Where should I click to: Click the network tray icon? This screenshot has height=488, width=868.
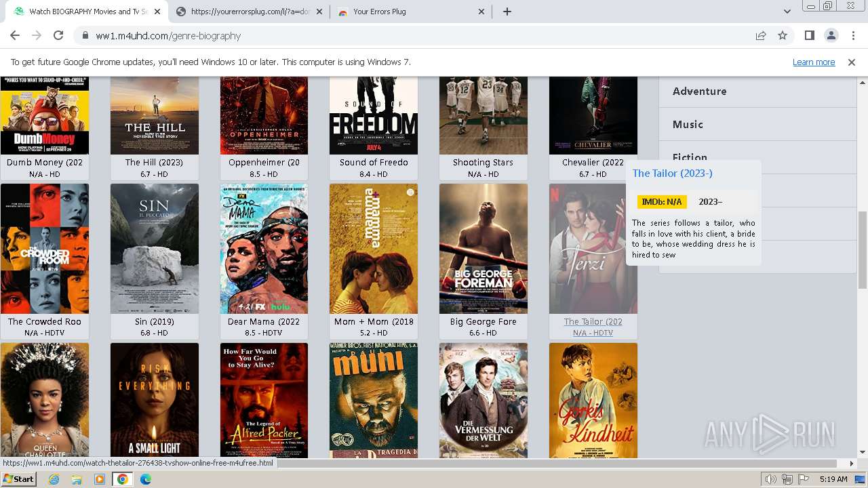(x=787, y=479)
